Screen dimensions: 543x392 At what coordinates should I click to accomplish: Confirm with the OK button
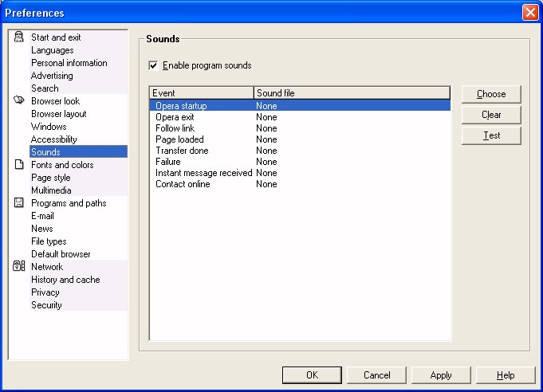click(312, 375)
